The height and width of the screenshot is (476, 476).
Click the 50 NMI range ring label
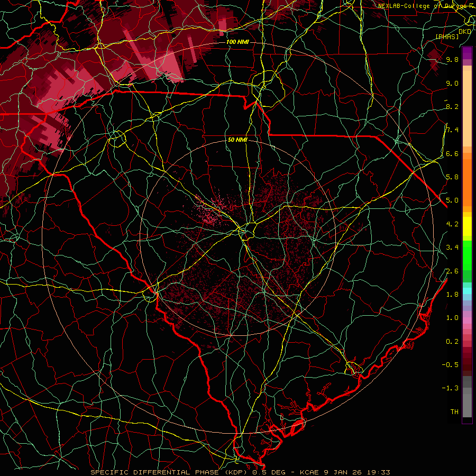pos(237,140)
